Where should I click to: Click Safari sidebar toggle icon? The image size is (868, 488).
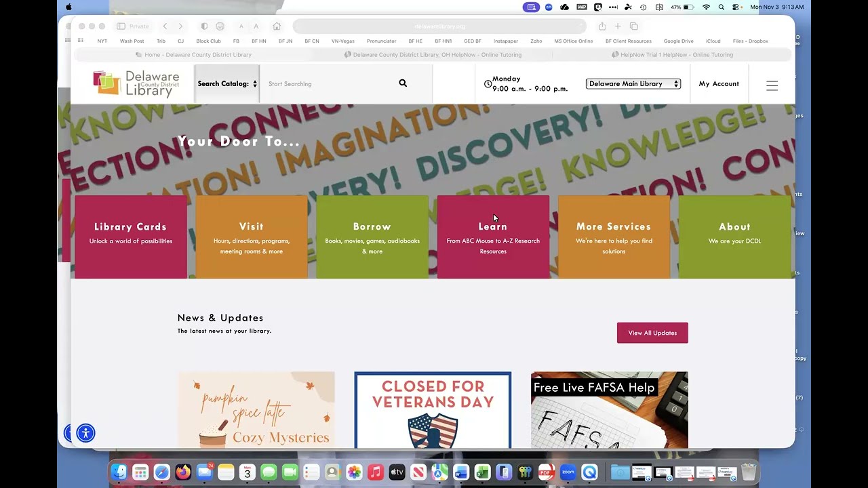coord(121,26)
